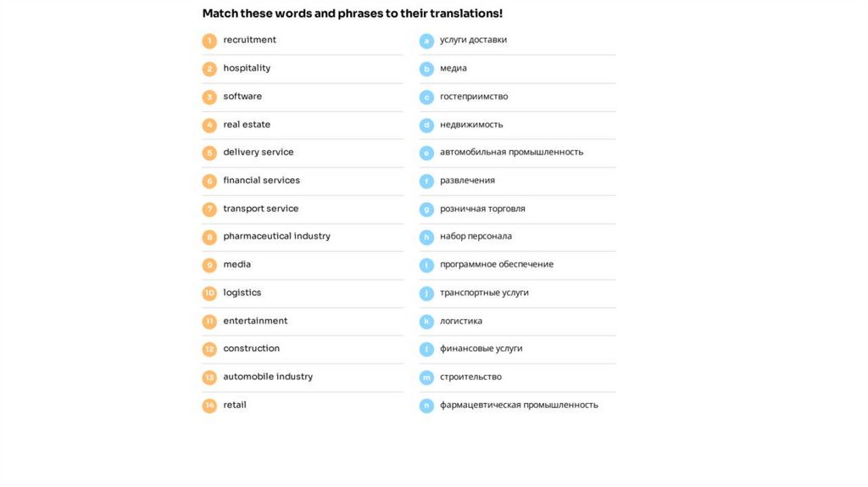
Task: Click the 'Match these words' heading
Action: pos(352,14)
